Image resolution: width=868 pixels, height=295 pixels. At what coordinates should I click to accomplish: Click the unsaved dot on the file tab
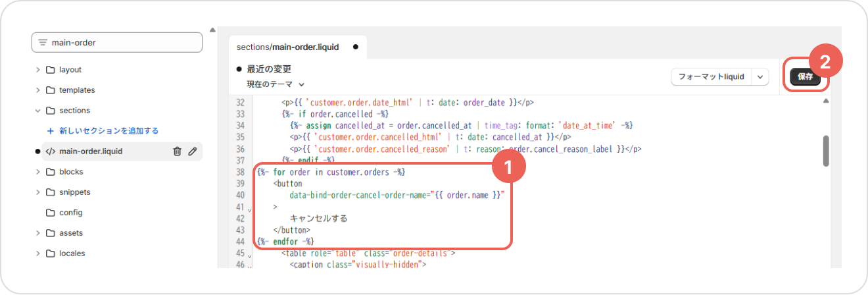pyautogui.click(x=356, y=47)
